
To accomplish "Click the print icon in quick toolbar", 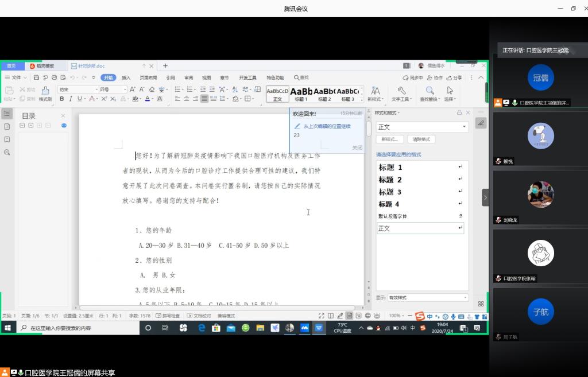I will 55,77.
